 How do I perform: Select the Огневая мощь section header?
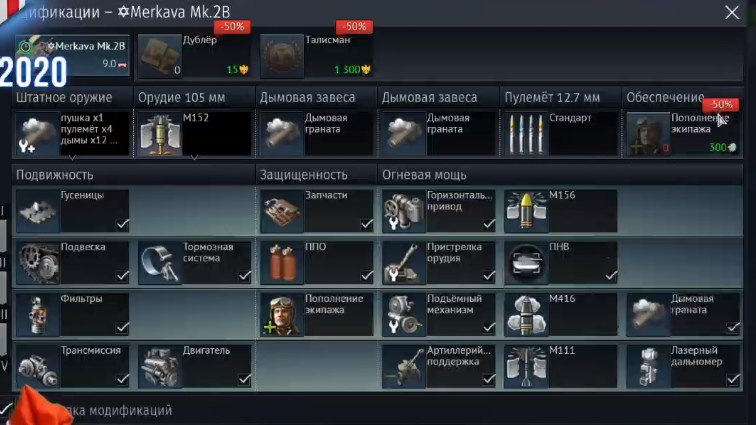pos(424,175)
